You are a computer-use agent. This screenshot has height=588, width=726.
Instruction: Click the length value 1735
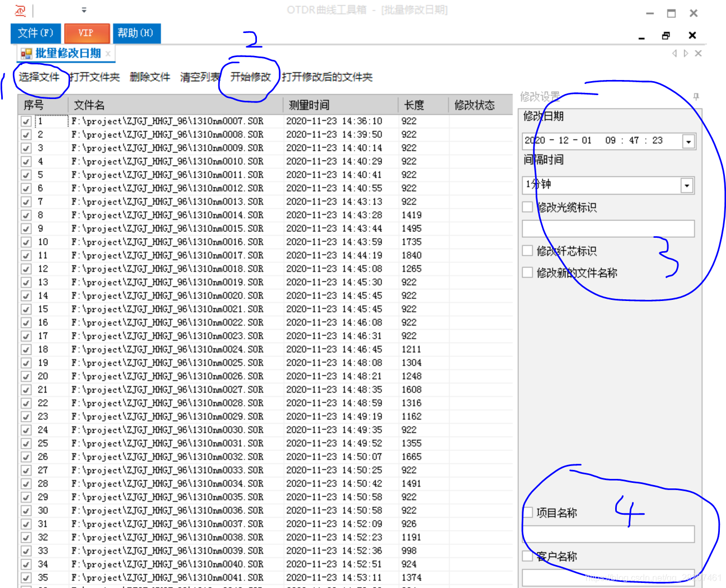[x=411, y=242]
